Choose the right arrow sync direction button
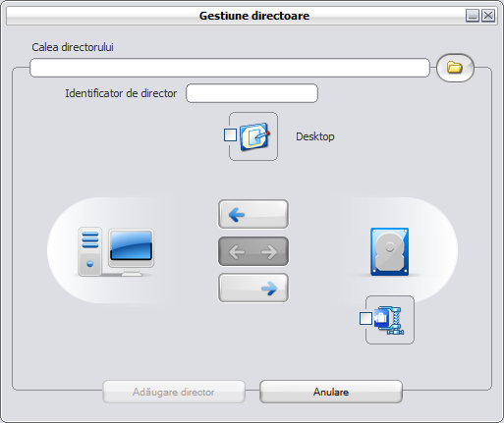504x423 pixels. 253,288
